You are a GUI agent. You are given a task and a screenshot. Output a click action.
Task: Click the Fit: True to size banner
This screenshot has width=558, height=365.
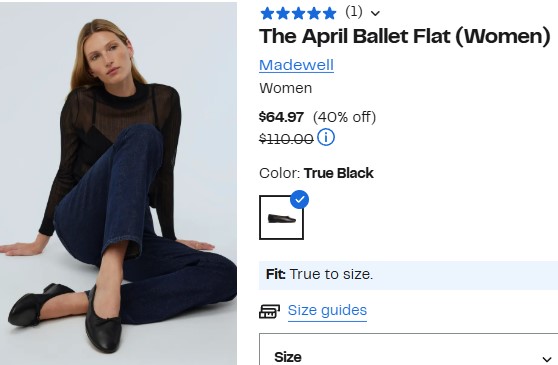tap(409, 275)
